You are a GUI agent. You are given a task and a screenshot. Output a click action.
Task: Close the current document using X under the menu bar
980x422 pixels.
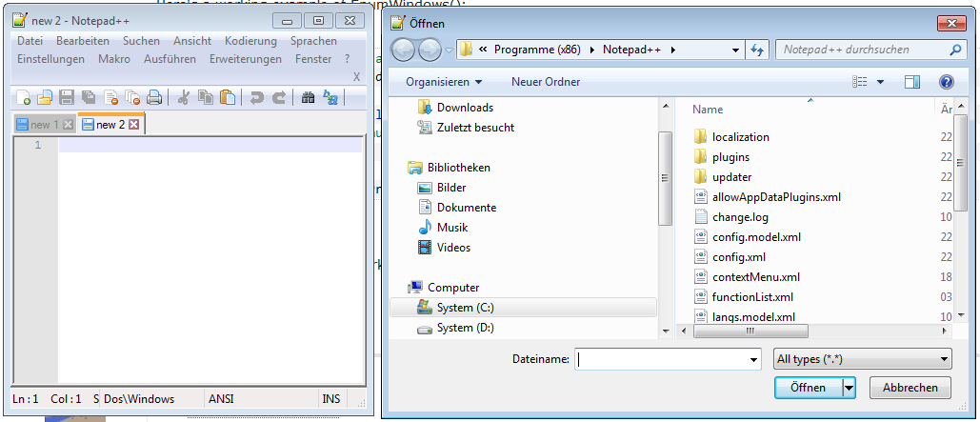[357, 77]
